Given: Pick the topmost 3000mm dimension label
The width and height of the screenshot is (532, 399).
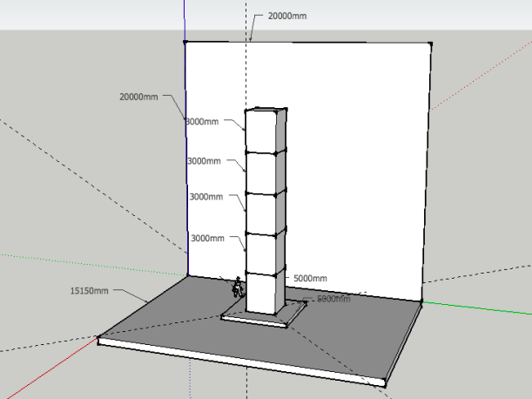Looking at the screenshot, I should point(203,122).
